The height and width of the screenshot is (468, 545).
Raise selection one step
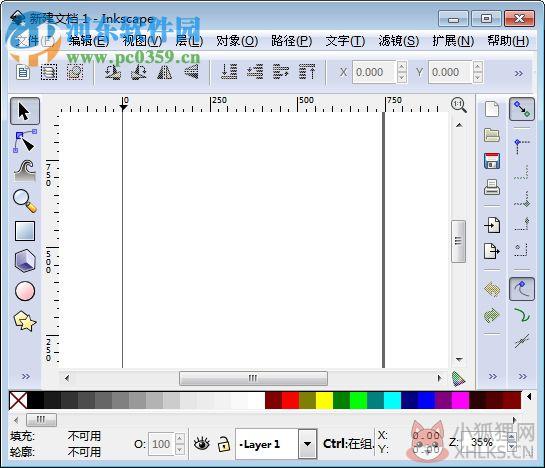click(281, 72)
